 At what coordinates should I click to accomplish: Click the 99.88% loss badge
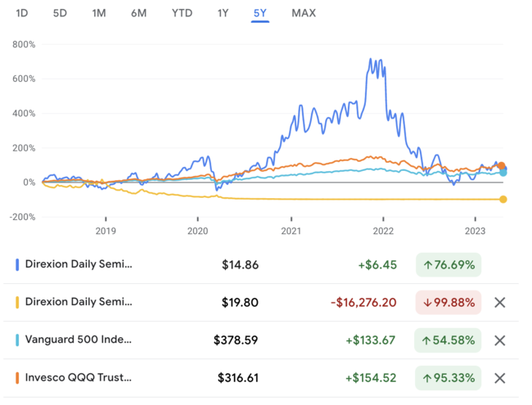[449, 302]
